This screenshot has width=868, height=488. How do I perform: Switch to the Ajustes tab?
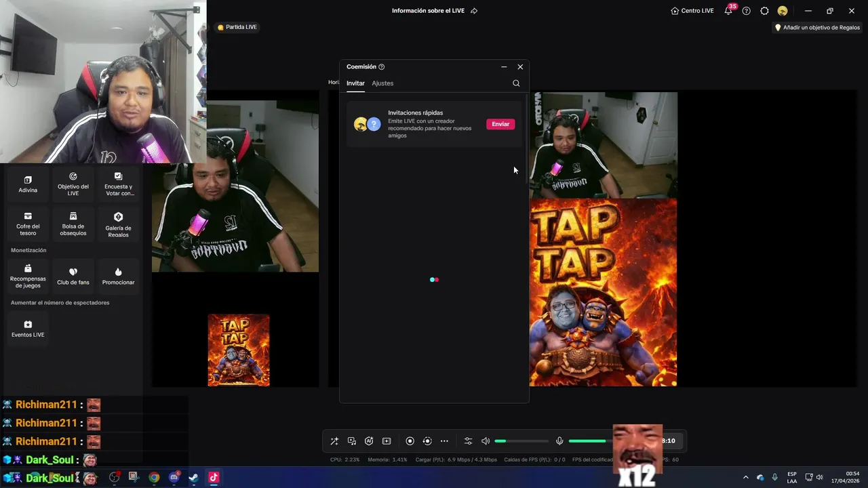tap(382, 83)
